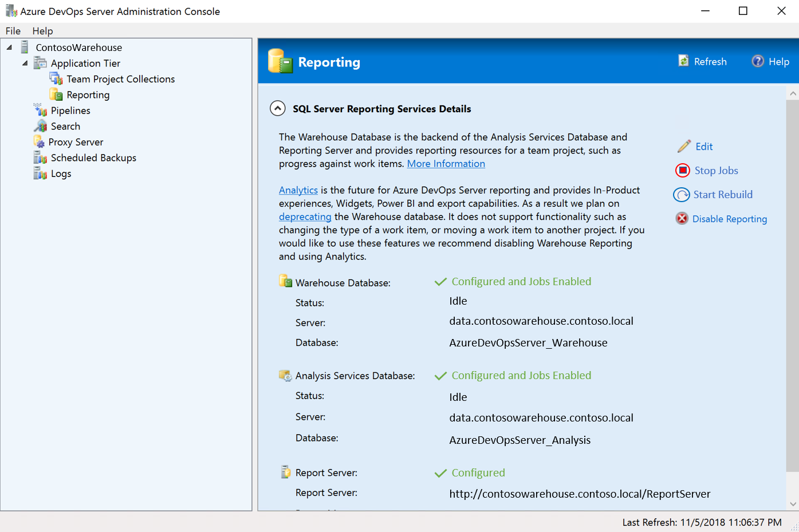
Task: Click the Help question mark icon
Action: 758,61
